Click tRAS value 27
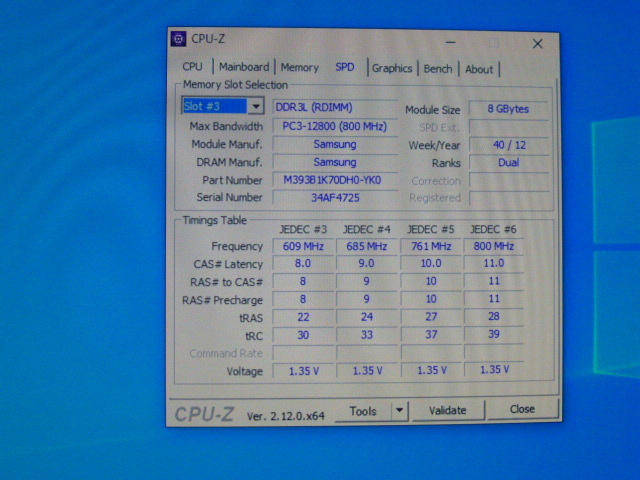This screenshot has width=640, height=480. point(431,316)
